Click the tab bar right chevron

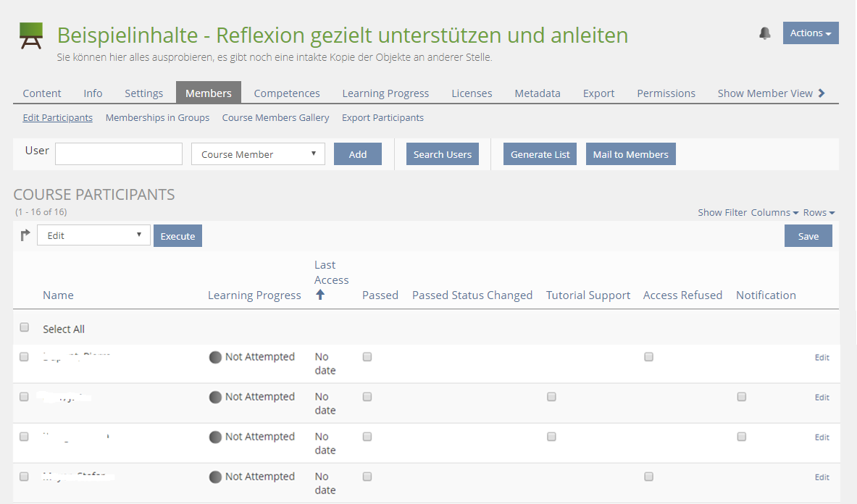tap(822, 93)
